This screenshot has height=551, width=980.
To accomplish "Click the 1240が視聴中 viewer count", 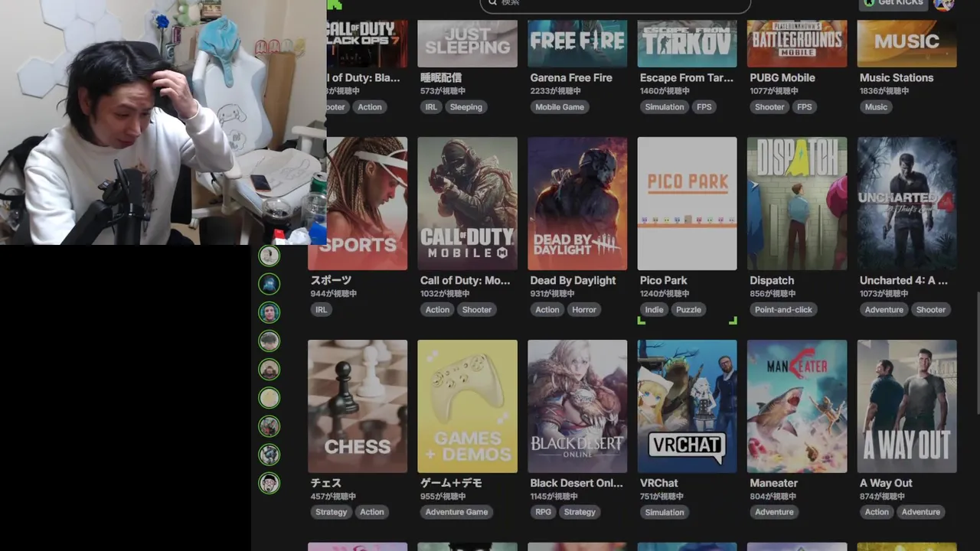I will [665, 294].
